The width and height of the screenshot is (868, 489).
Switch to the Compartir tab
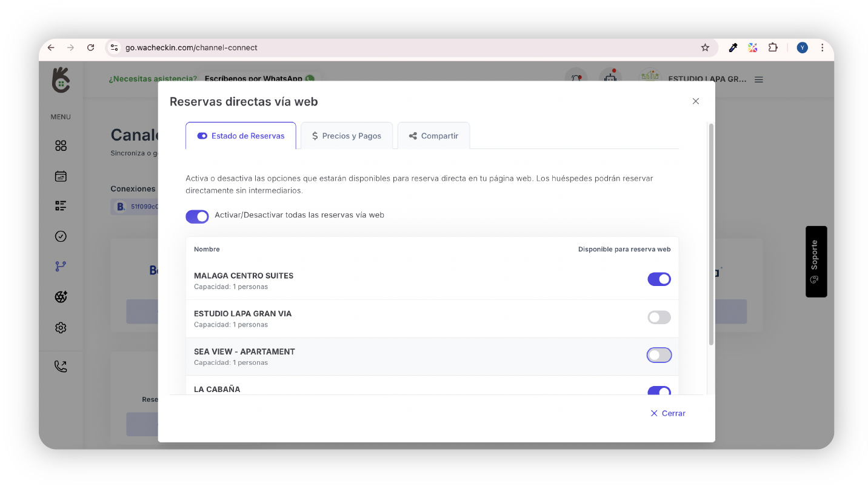coord(433,136)
